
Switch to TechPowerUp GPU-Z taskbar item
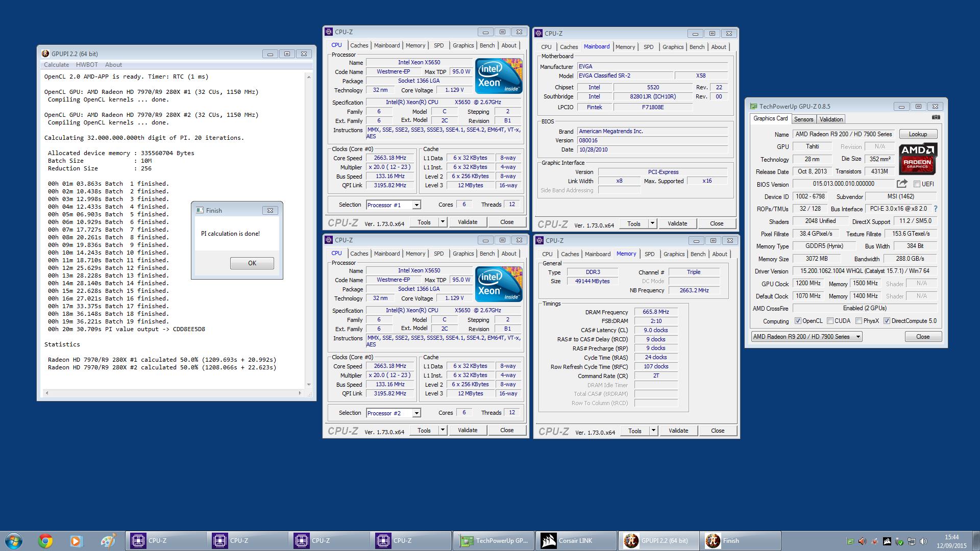tap(494, 541)
